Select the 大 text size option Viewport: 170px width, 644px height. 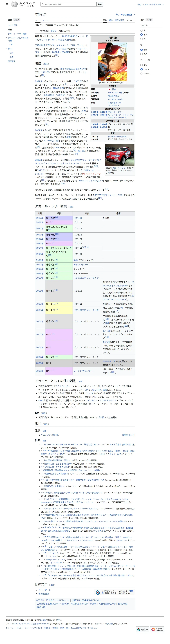click(x=142, y=39)
